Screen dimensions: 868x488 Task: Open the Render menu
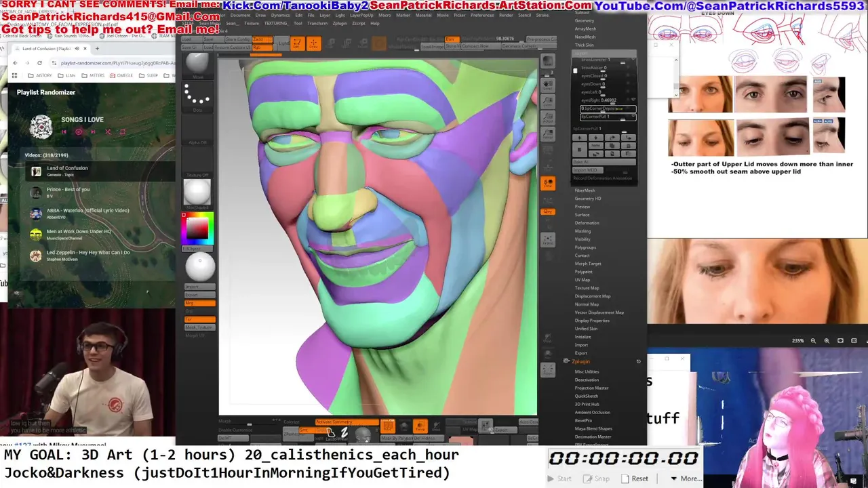[x=506, y=15]
